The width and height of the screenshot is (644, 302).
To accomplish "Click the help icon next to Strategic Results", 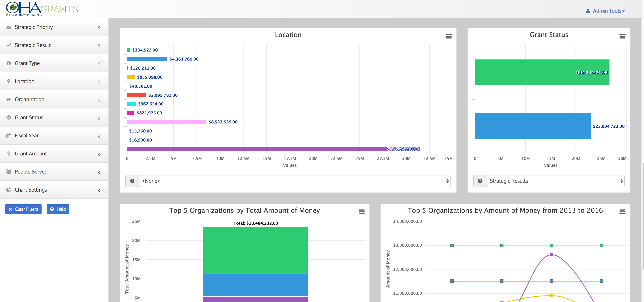I will pos(480,181).
